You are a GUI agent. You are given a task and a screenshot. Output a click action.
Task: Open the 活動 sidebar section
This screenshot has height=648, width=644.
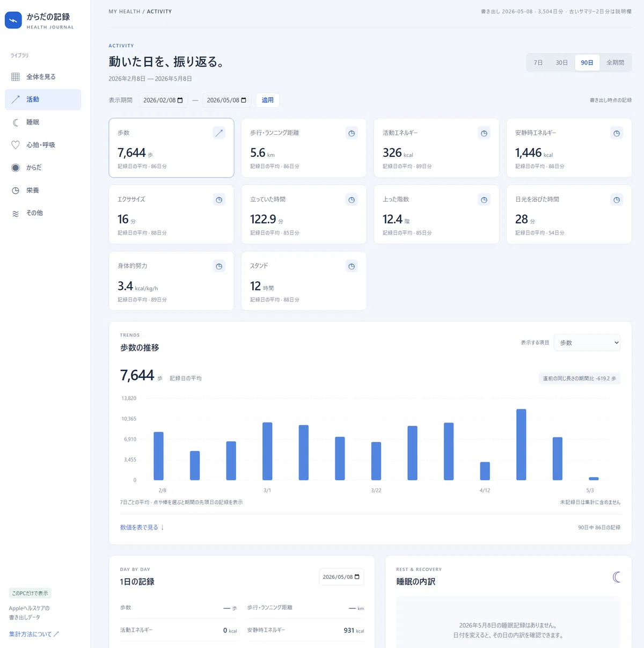tap(43, 99)
